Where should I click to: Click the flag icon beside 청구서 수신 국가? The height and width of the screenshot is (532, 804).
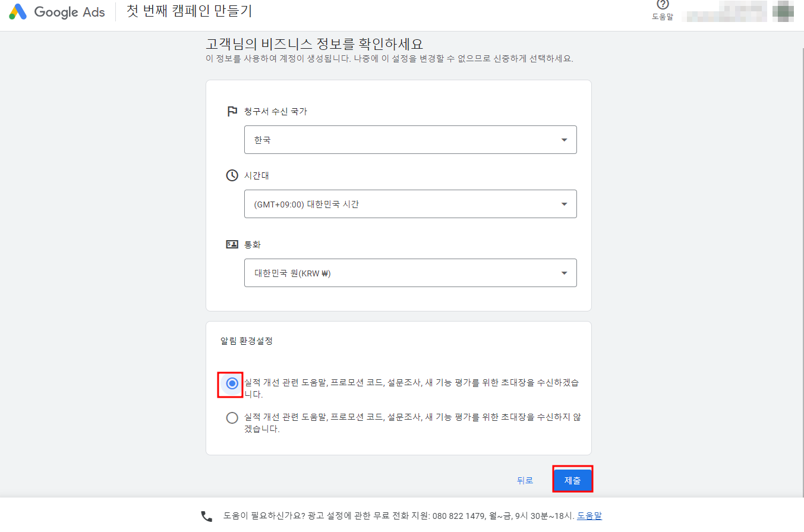(232, 111)
